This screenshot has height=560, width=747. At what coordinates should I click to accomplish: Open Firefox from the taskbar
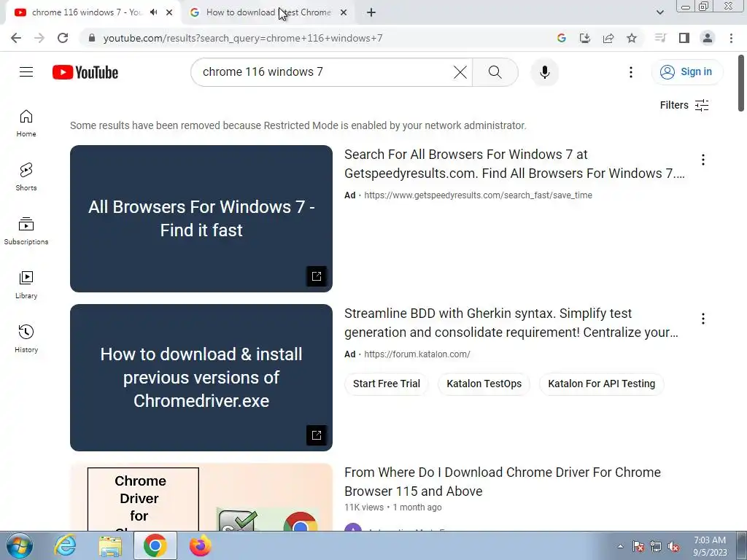pyautogui.click(x=200, y=545)
